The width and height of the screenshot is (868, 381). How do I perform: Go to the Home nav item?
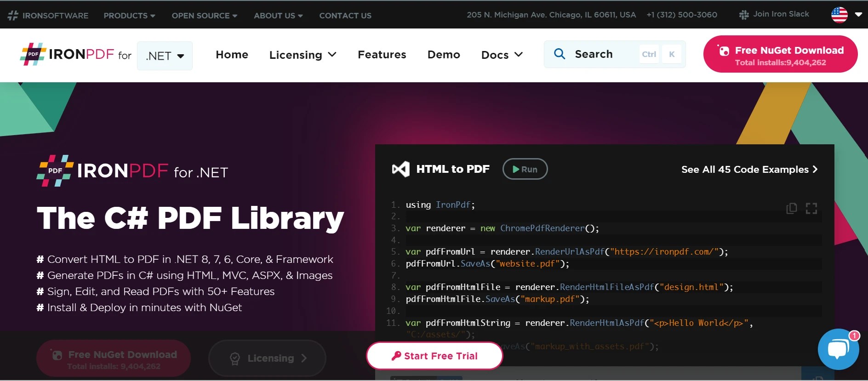pos(232,55)
